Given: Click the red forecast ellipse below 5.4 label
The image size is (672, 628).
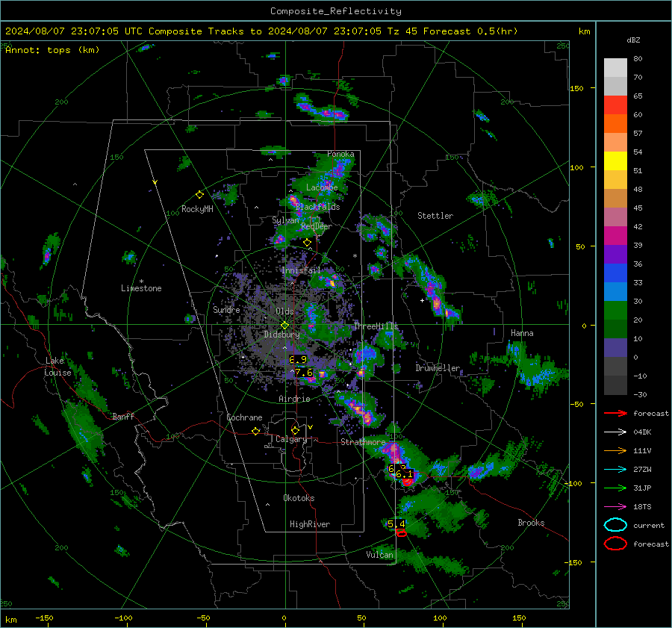Looking at the screenshot, I should 401,533.
